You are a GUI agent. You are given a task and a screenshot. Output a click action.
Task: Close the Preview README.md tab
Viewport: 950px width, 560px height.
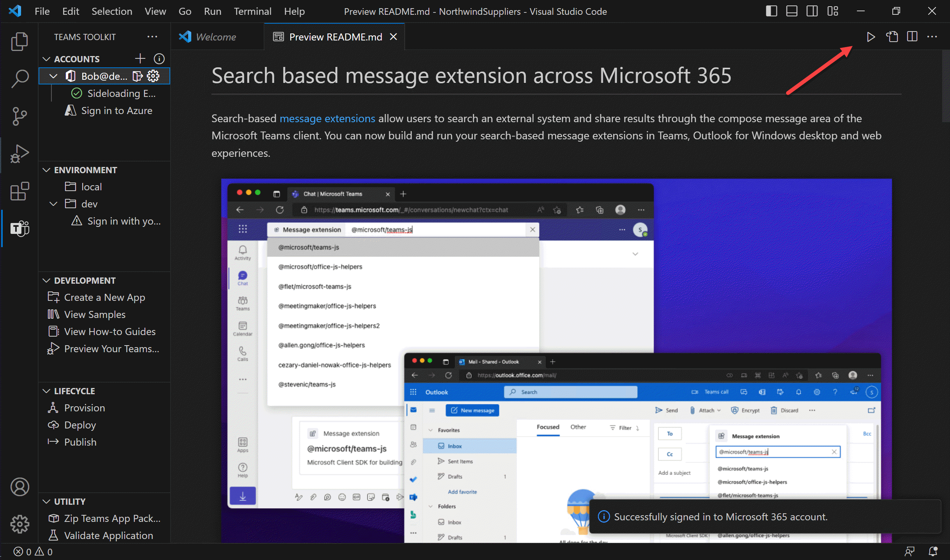(x=393, y=37)
